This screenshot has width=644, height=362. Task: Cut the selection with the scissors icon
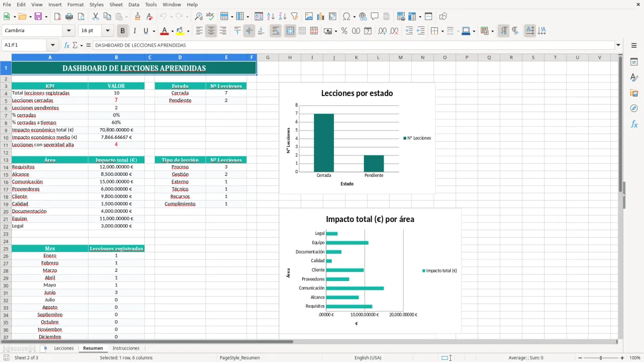(96, 17)
